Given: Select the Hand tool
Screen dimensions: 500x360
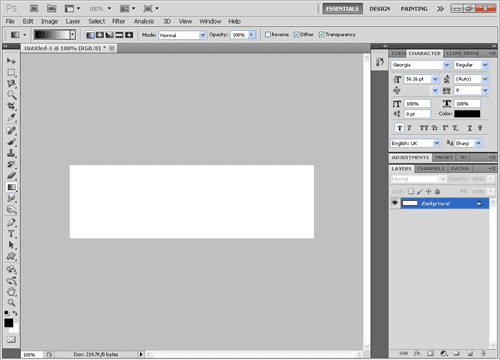Looking at the screenshot, I should pyautogui.click(x=11, y=292).
